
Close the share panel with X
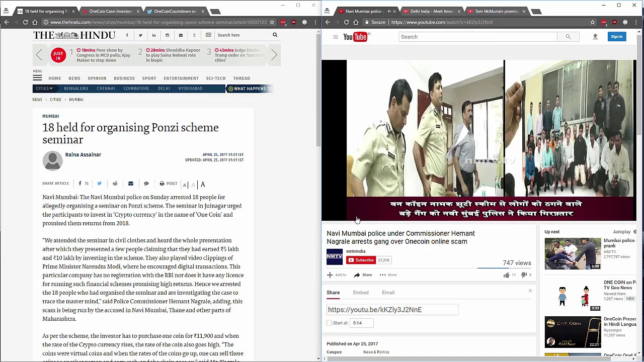coord(530,291)
